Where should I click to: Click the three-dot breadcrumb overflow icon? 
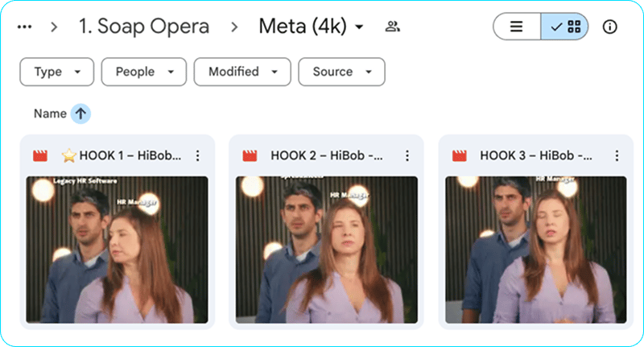[25, 27]
